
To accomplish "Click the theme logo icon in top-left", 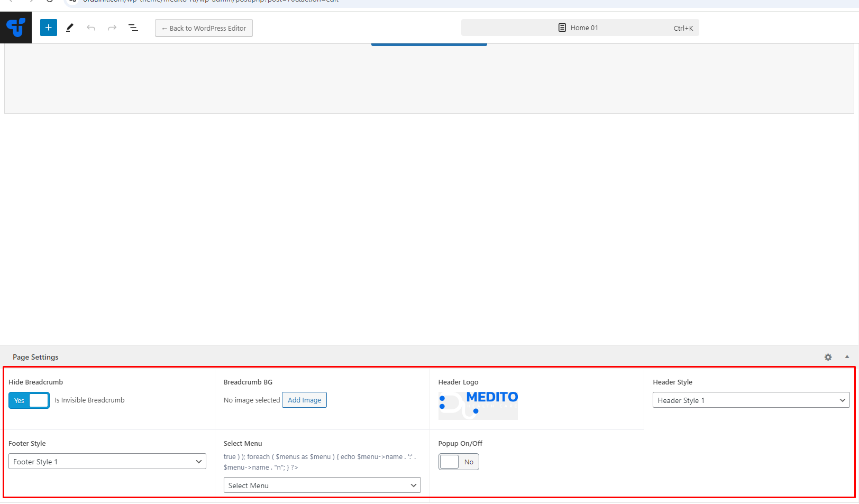I will 16,28.
